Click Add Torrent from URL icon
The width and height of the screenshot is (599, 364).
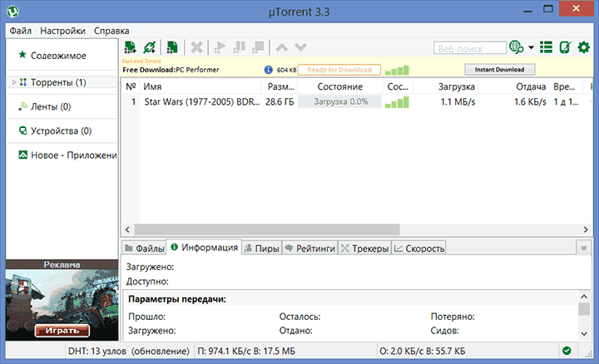pos(150,47)
